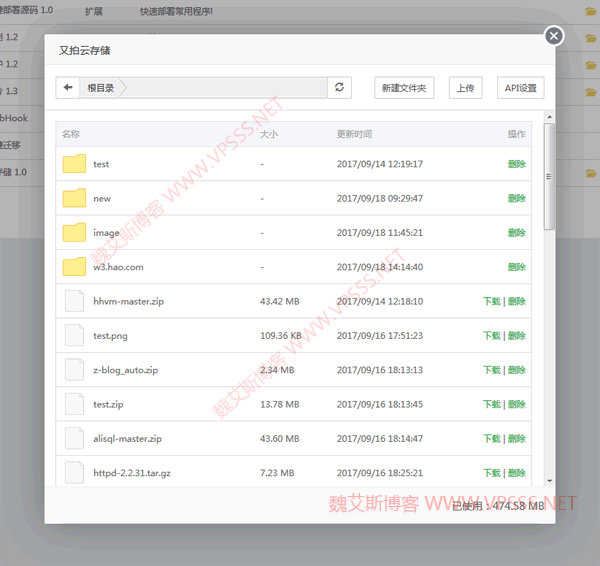Open the new folder icon
Image resolution: width=600 pixels, height=566 pixels.
coord(75,198)
